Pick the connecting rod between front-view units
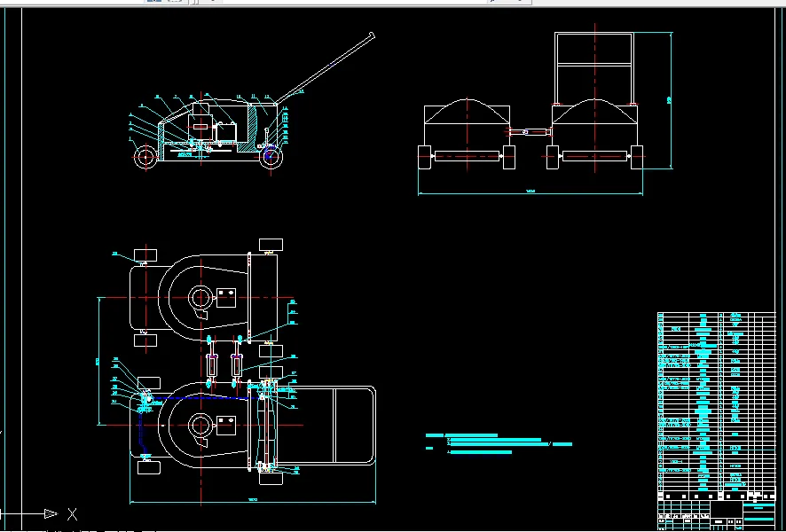 531,132
